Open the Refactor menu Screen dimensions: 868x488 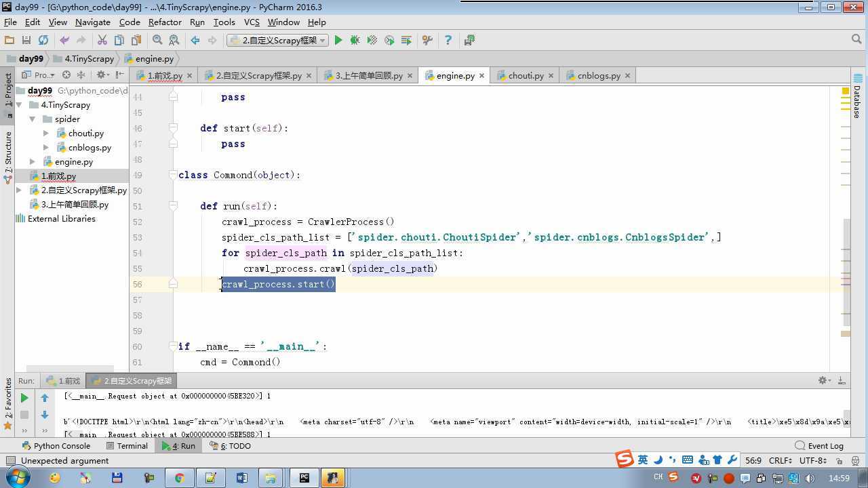(165, 22)
